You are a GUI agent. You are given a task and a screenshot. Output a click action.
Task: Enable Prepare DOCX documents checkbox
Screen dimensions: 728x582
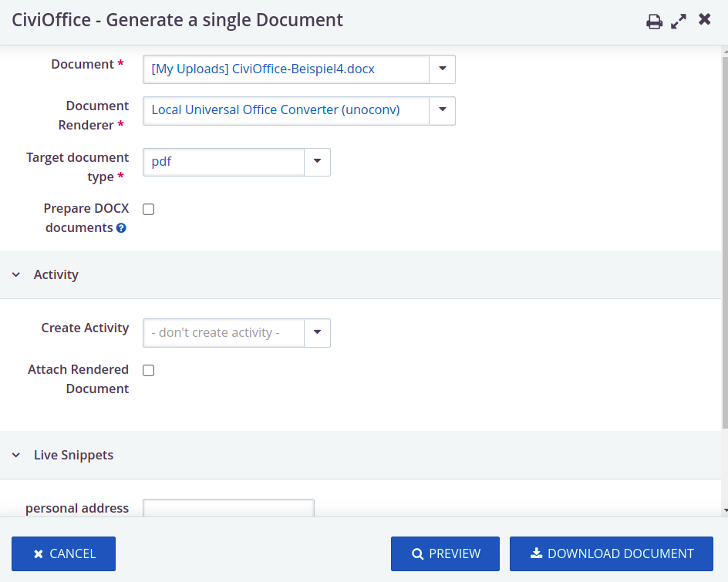point(149,210)
